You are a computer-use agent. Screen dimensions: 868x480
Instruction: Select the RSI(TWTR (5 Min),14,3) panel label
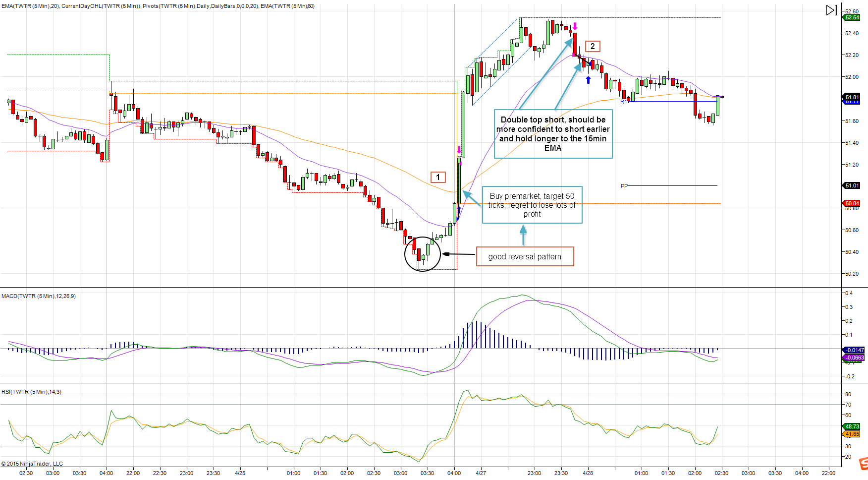pos(31,392)
